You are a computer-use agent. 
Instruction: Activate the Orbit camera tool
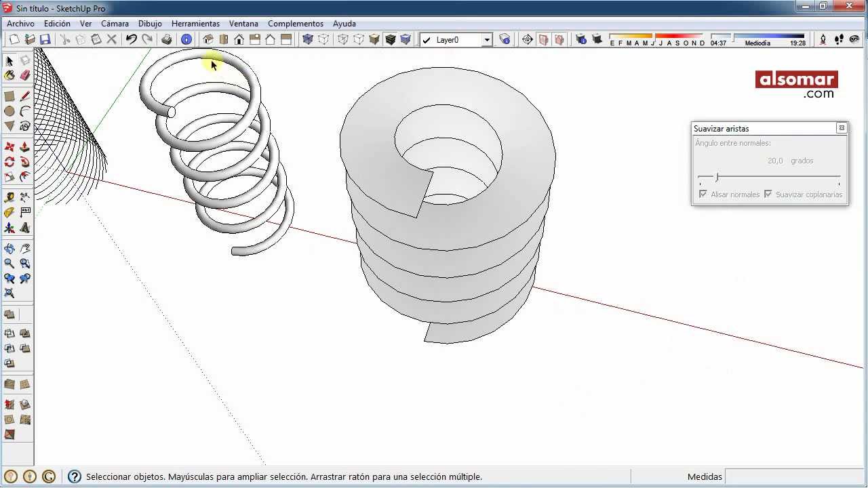click(9, 249)
